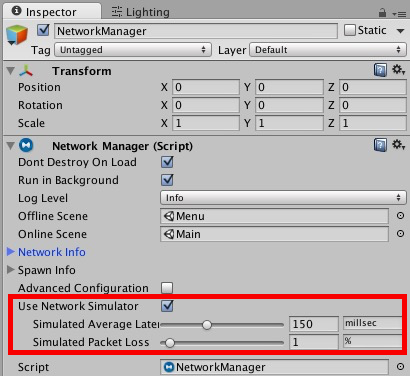Adjust the Simulated Average Latency slider
Screen dimensions: 410x376
[x=222, y=325]
